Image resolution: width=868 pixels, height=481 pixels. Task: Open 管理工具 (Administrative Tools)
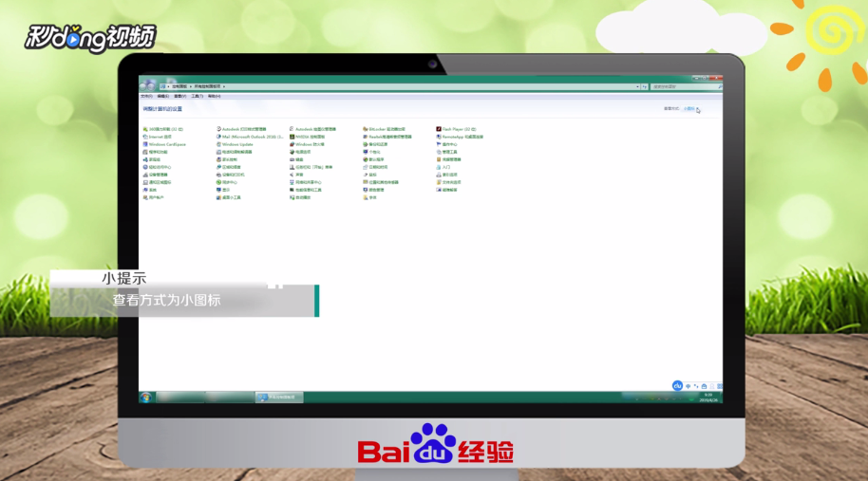[446, 152]
